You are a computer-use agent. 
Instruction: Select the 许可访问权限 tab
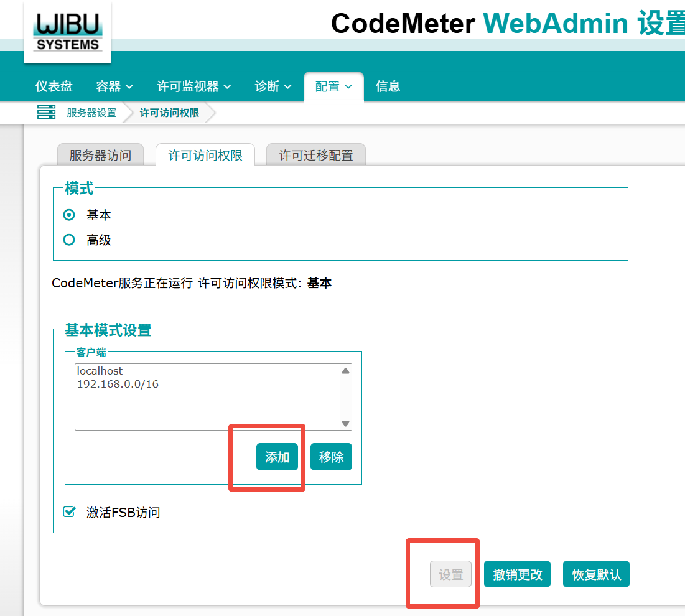205,155
